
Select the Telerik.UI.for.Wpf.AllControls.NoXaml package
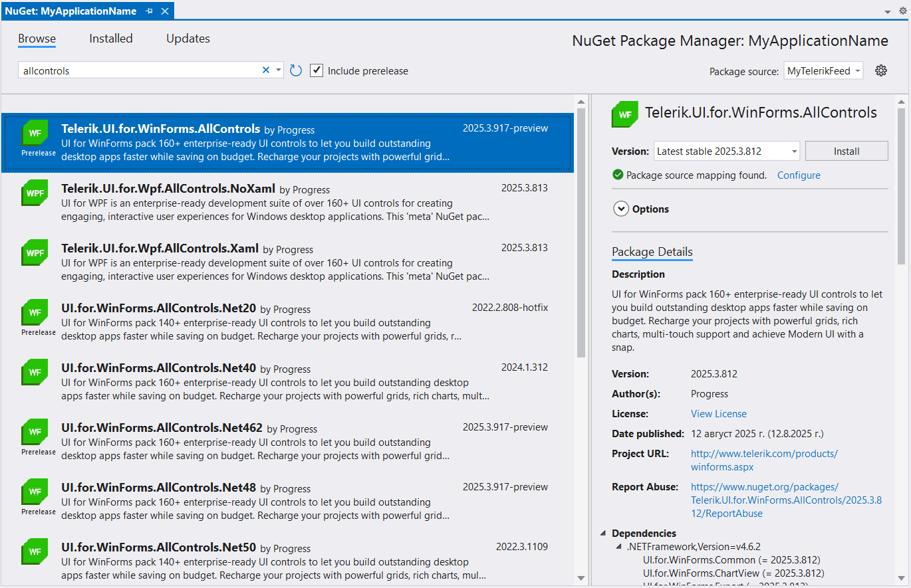[x=287, y=203]
